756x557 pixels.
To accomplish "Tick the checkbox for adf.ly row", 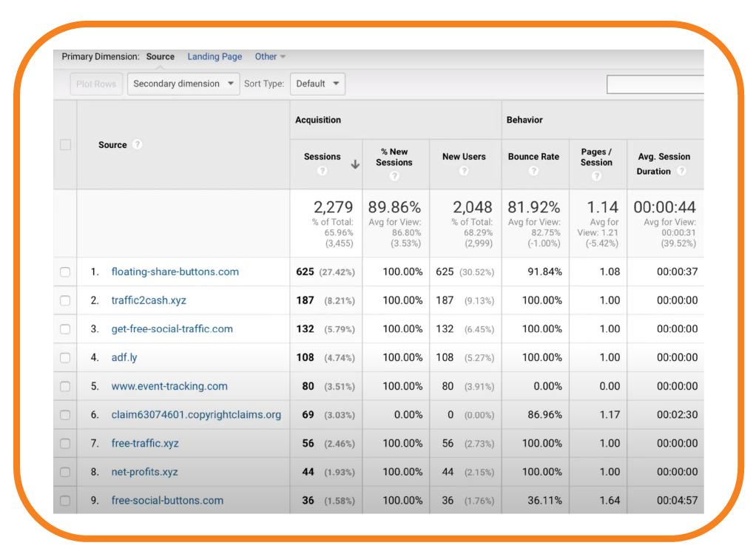I will coord(65,358).
